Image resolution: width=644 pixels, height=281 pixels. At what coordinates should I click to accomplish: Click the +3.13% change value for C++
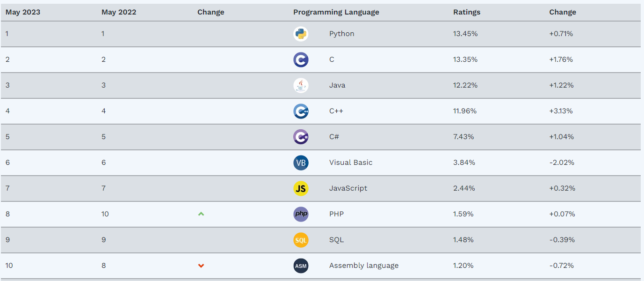tap(561, 111)
